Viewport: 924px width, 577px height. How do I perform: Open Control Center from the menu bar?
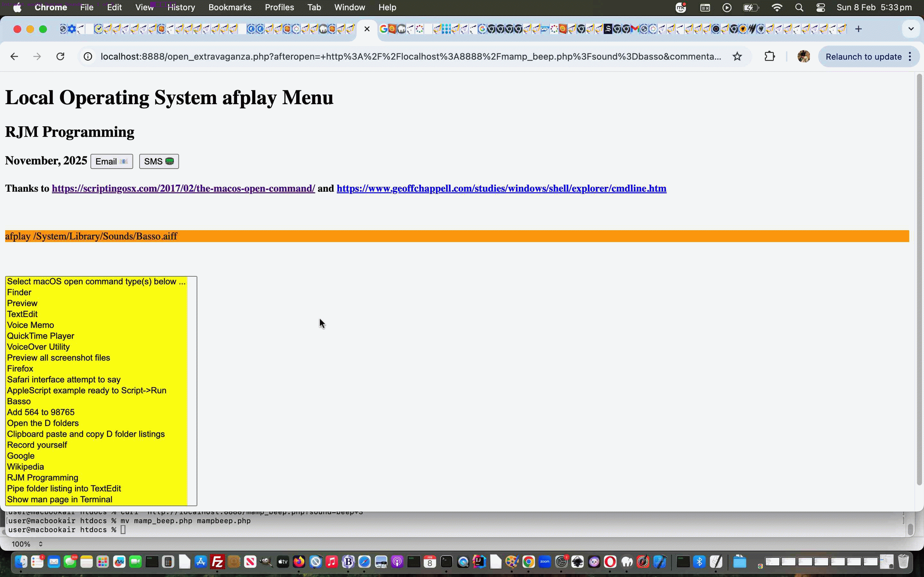tap(821, 7)
